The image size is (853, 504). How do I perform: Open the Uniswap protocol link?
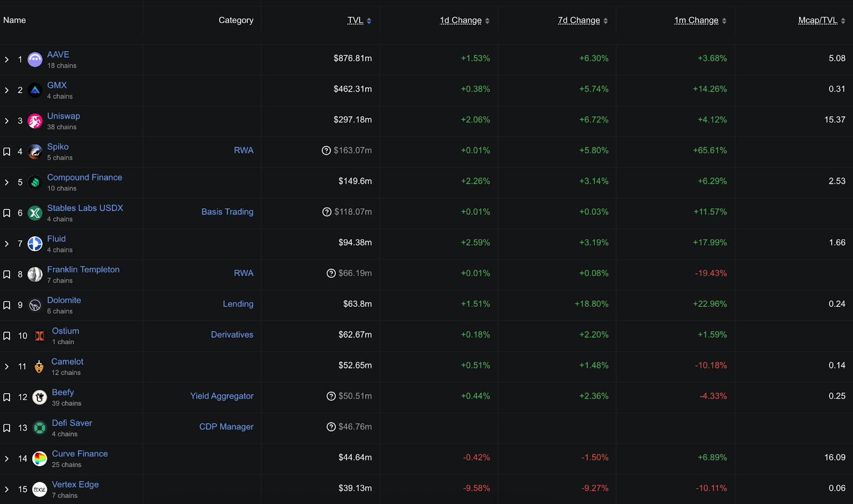click(x=63, y=116)
